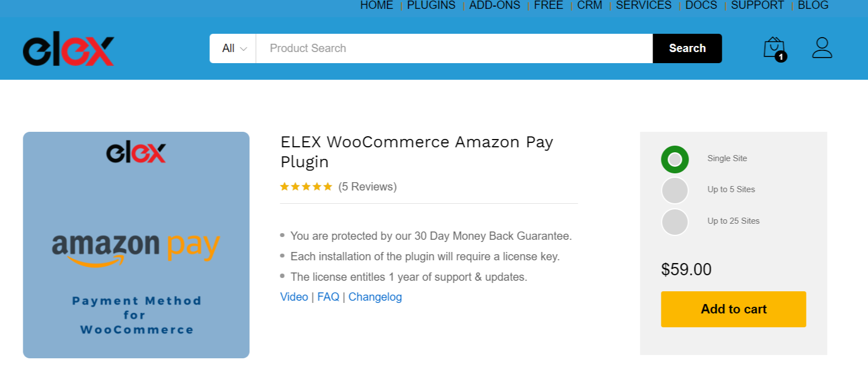868x381 pixels.
Task: Click the ELEX logo in header
Action: (x=68, y=52)
